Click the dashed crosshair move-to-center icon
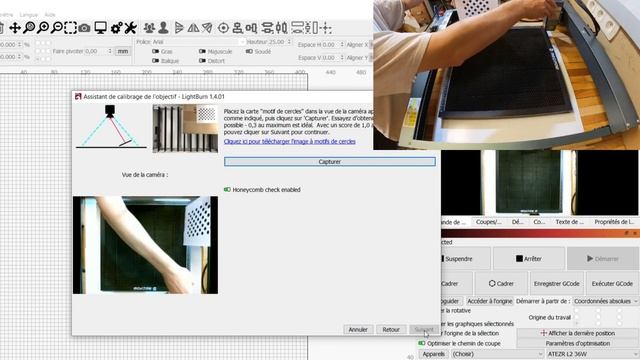Viewport: 640px width, 360px height. click(x=325, y=28)
